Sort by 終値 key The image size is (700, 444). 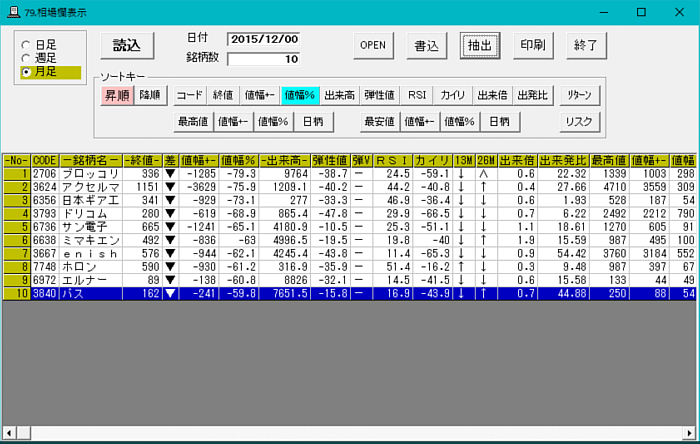pos(223,95)
